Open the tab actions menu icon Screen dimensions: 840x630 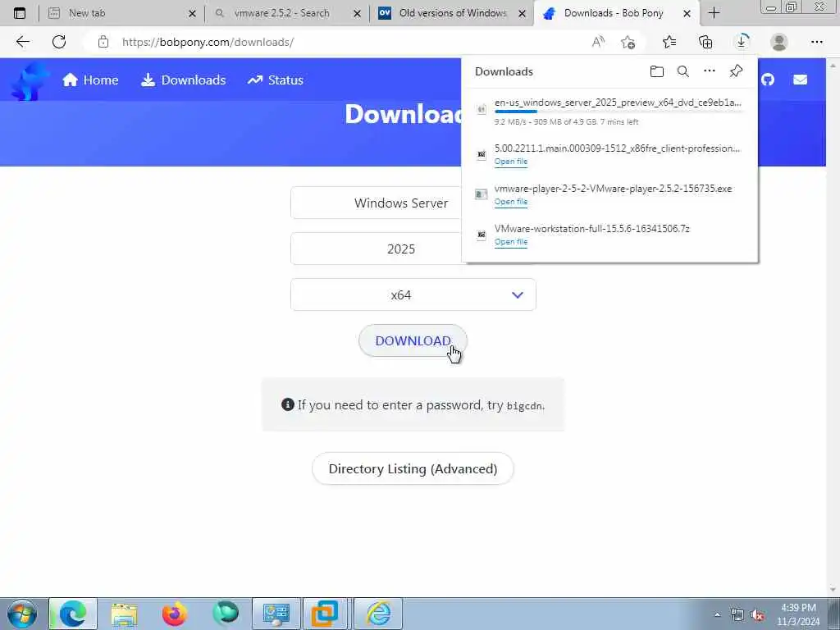pos(20,13)
